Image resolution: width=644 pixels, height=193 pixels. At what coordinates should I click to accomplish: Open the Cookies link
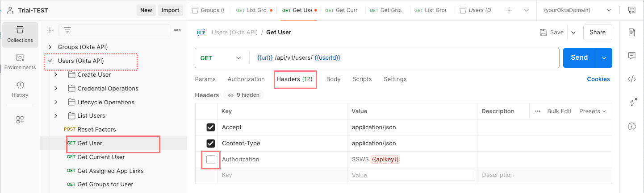[x=598, y=79]
